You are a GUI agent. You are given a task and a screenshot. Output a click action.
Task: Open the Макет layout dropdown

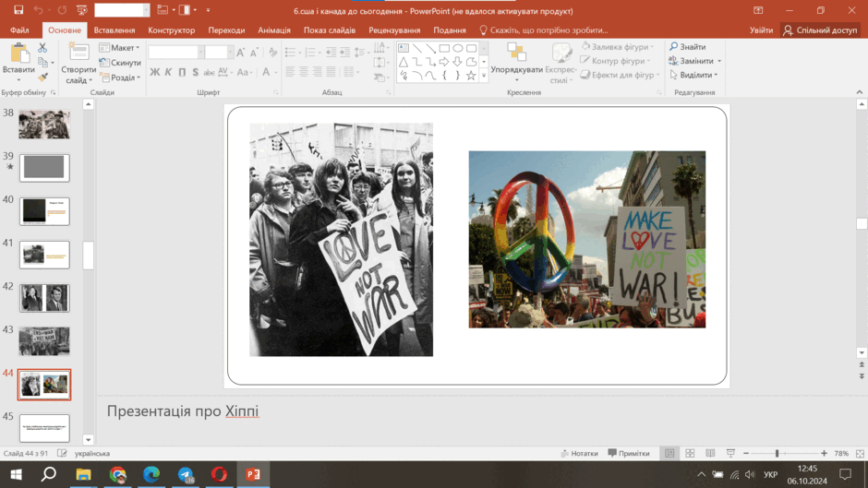119,48
